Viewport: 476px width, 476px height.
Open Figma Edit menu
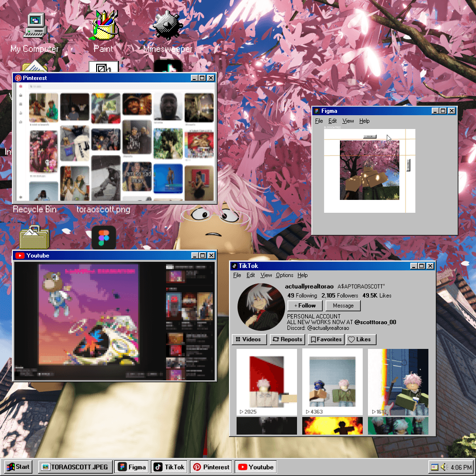[x=332, y=121]
